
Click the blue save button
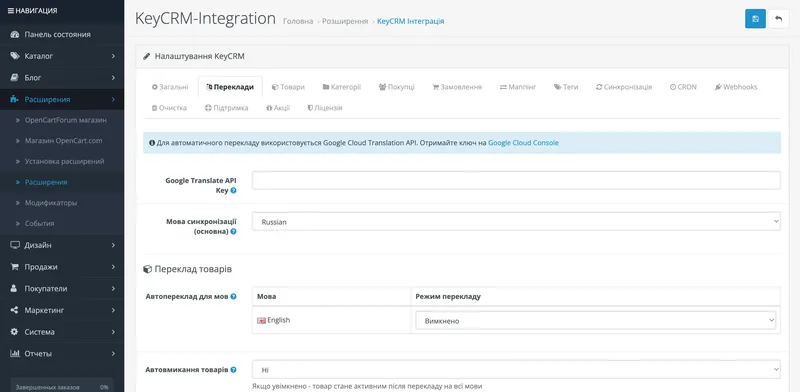(755, 19)
